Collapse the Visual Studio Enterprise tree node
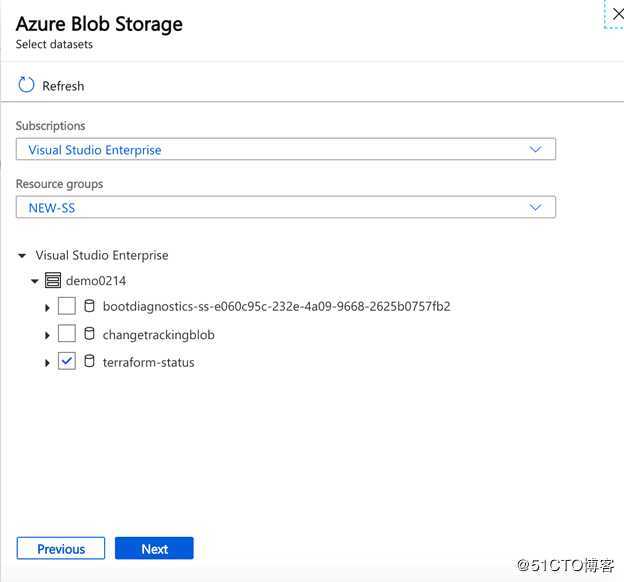The height and width of the screenshot is (582, 624). [22, 256]
